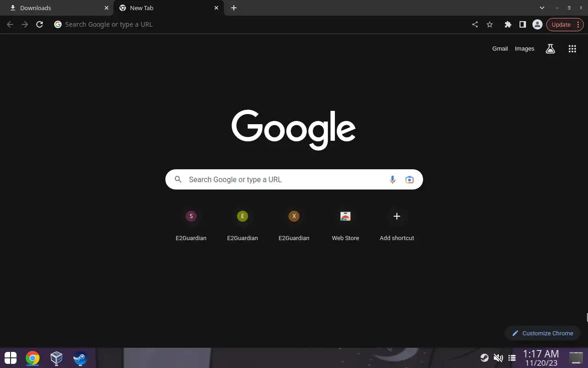The height and width of the screenshot is (368, 588).
Task: Open the Chrome three-dot menu
Action: pyautogui.click(x=578, y=24)
